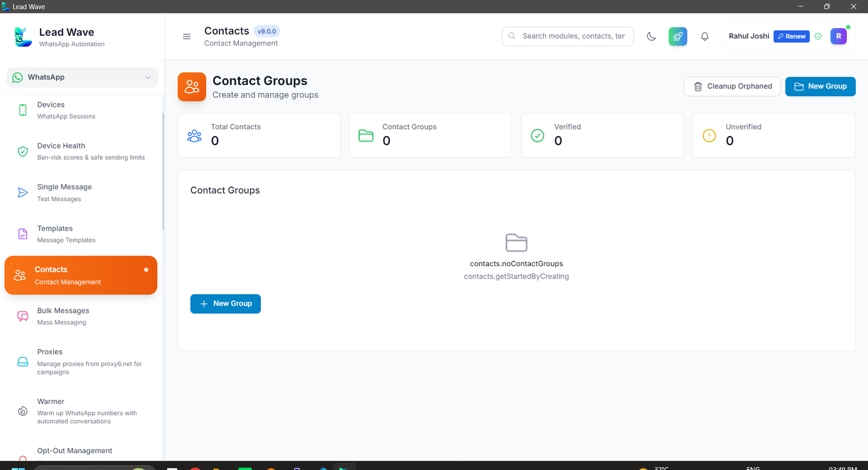Go to Single Message
Image resolution: width=868 pixels, height=470 pixels.
[82, 192]
